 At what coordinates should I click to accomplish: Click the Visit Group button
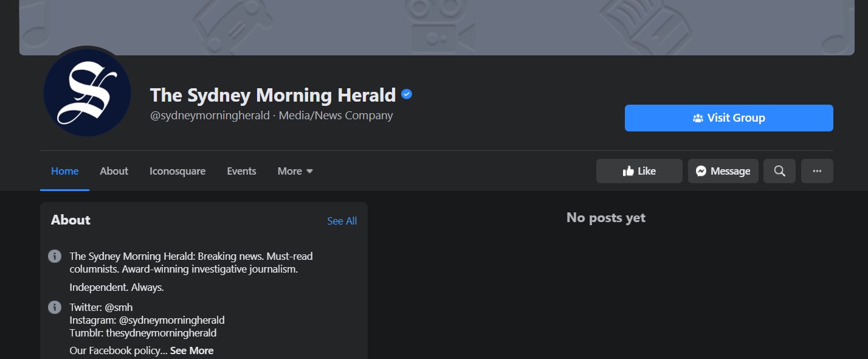click(729, 118)
